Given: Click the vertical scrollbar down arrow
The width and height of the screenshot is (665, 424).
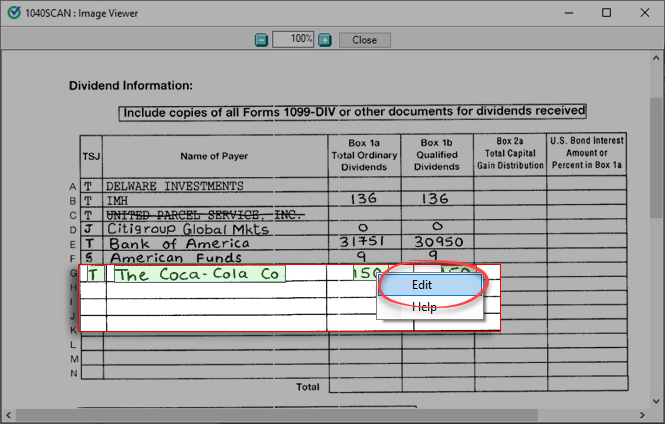Looking at the screenshot, I should pyautogui.click(x=656, y=401).
